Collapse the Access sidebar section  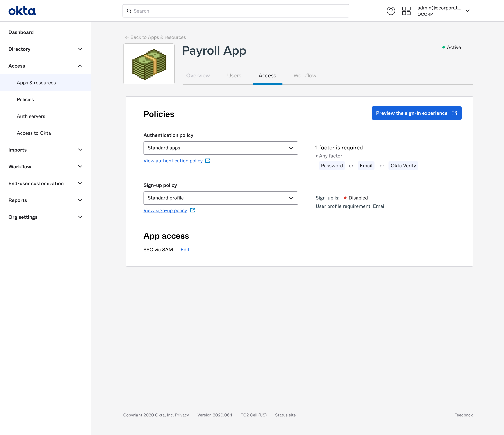pyautogui.click(x=80, y=66)
